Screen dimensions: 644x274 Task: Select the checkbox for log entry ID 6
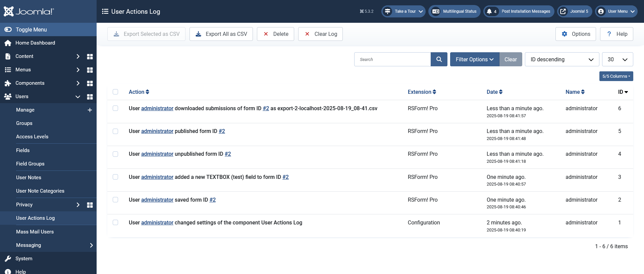coord(115,108)
